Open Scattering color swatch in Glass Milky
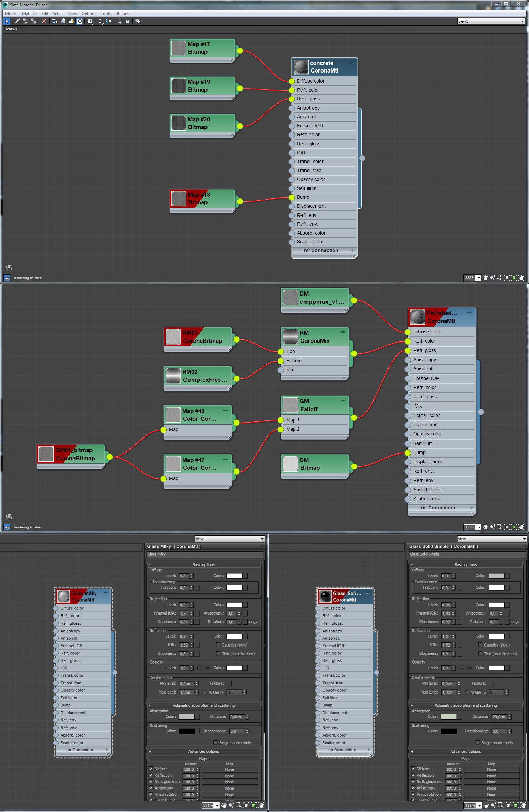Image resolution: width=529 pixels, height=812 pixels. (186, 731)
